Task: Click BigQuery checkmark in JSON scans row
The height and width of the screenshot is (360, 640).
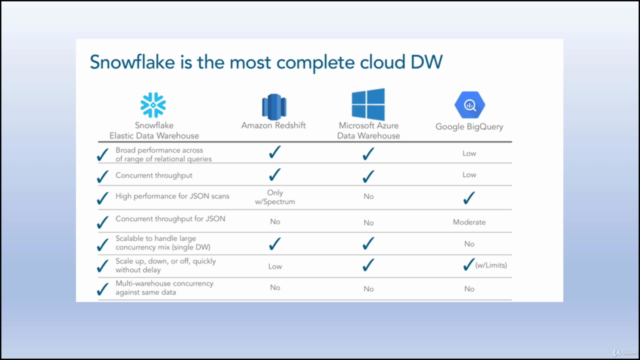Action: (469, 198)
